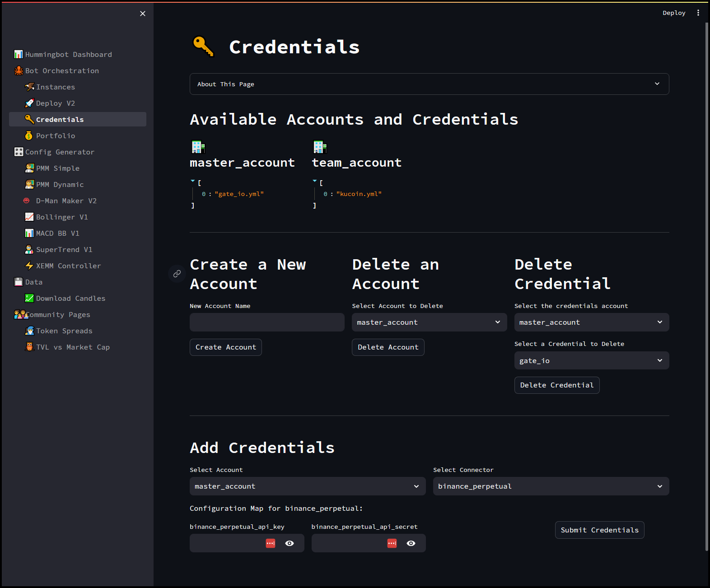Open the Select Connector dropdown

tap(551, 486)
